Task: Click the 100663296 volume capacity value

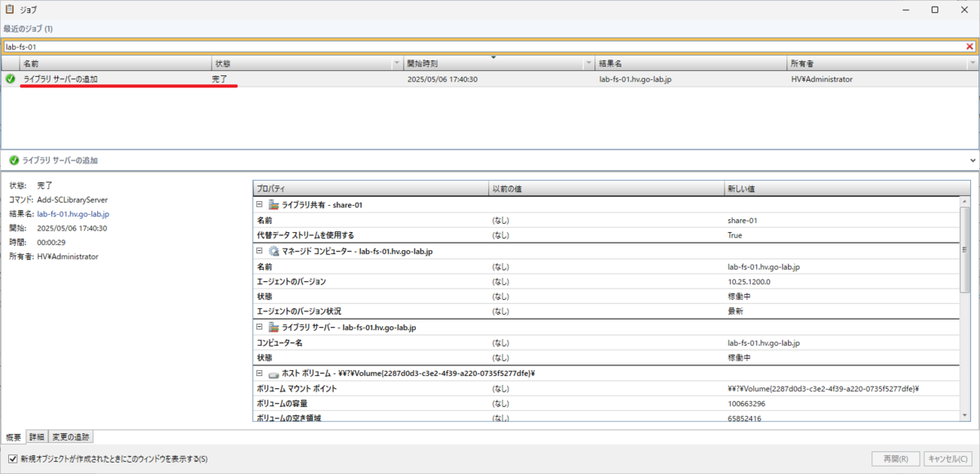Action: coord(746,404)
